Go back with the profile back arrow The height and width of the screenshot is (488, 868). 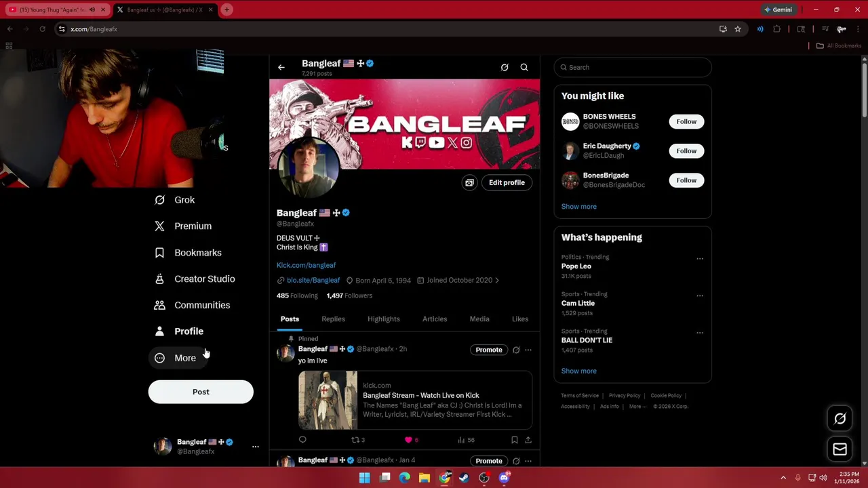[281, 67]
